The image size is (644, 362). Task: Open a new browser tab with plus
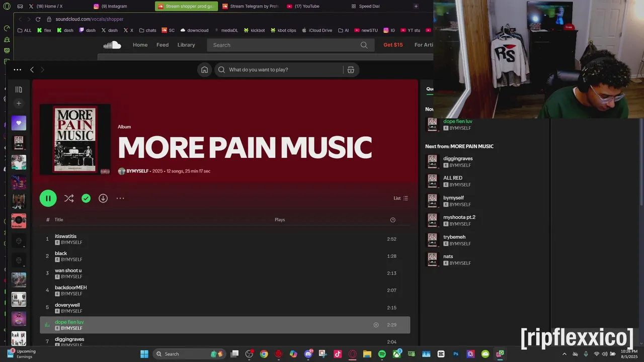click(416, 6)
